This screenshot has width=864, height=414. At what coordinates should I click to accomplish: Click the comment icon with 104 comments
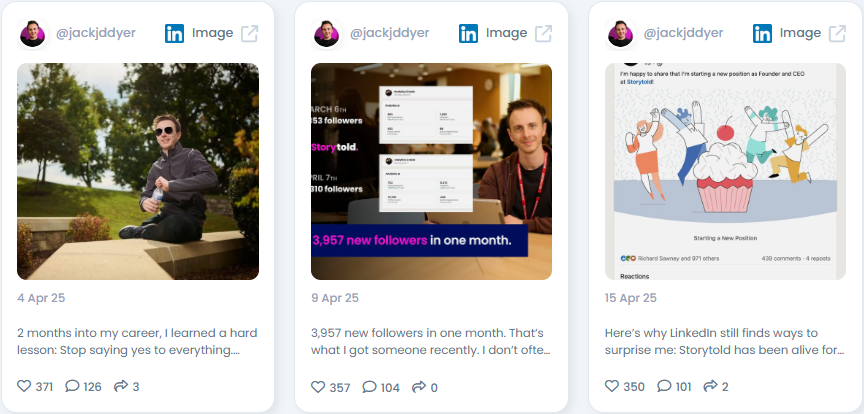[x=369, y=386]
